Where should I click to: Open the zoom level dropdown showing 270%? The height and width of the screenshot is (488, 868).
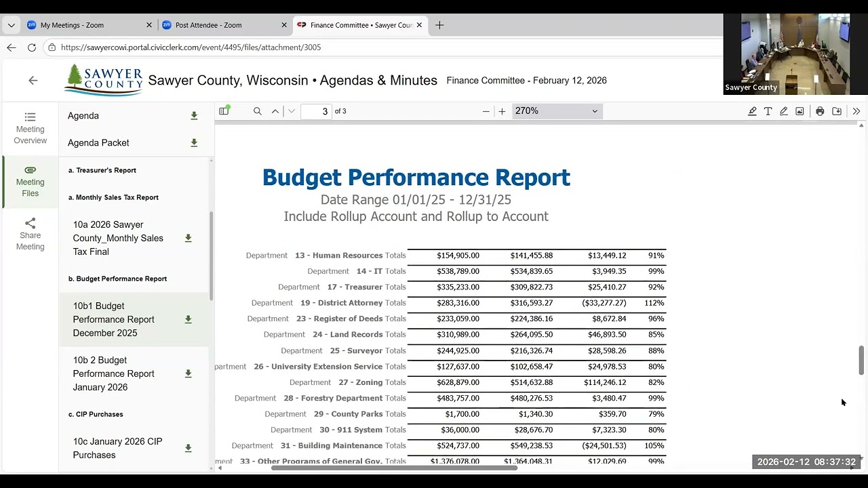(x=556, y=111)
